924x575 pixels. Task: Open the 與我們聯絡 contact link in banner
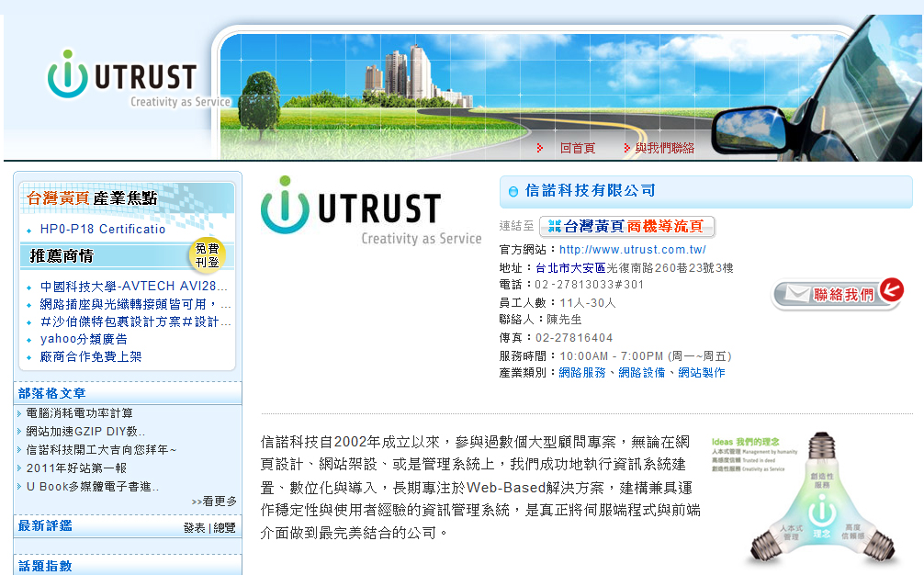tap(665, 148)
